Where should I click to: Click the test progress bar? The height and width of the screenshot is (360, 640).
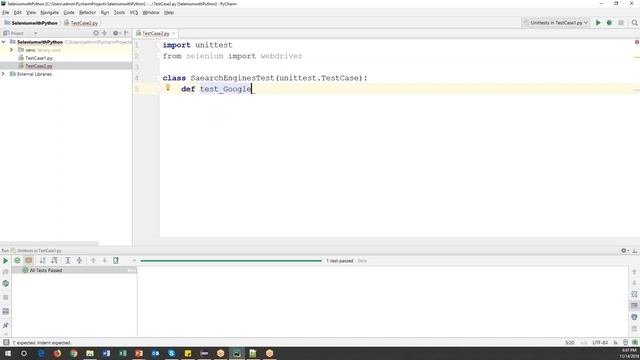click(x=231, y=260)
